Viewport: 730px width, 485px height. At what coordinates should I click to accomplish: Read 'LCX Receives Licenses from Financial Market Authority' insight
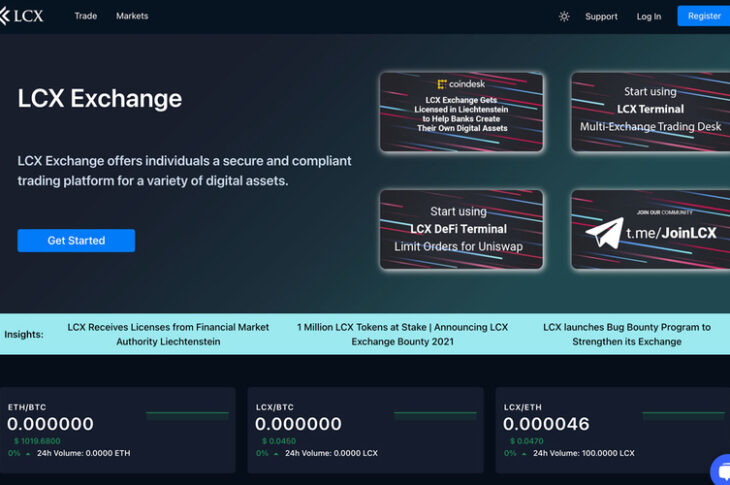click(168, 334)
